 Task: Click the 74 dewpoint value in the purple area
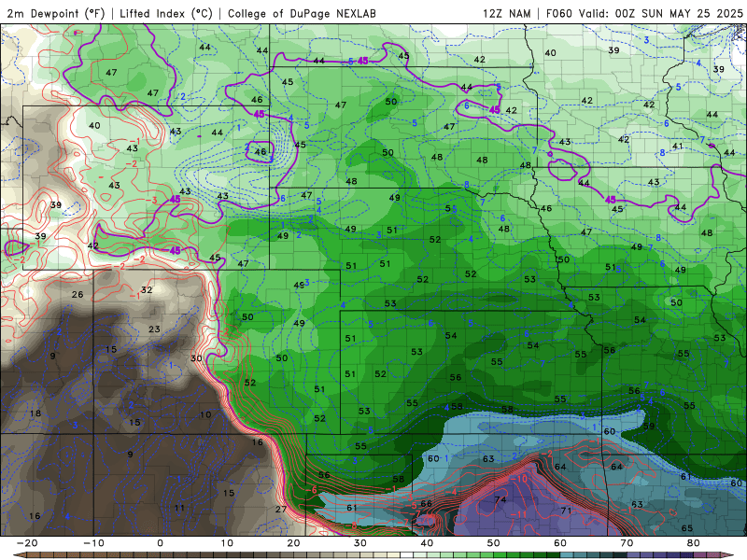click(x=500, y=499)
